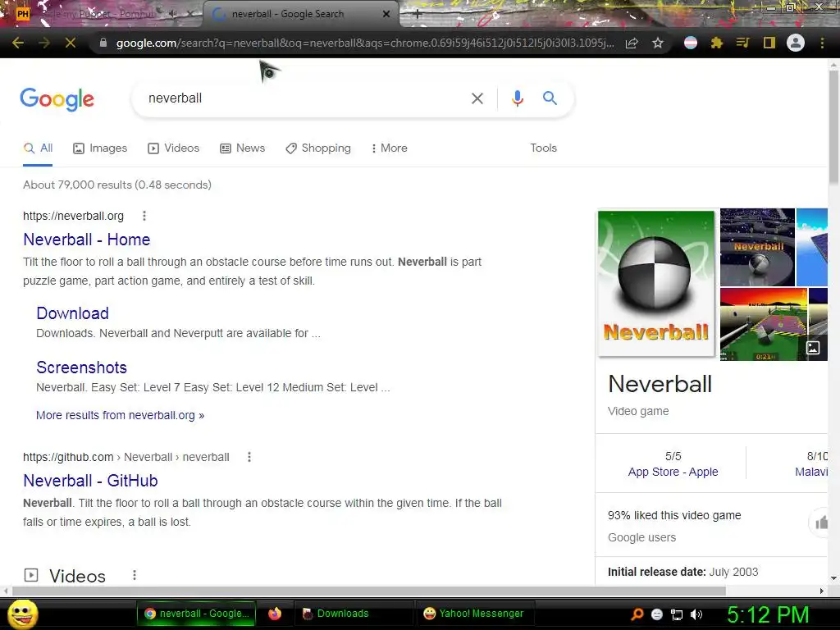
Task: Open options menu next to Videos heading
Action: point(135,575)
